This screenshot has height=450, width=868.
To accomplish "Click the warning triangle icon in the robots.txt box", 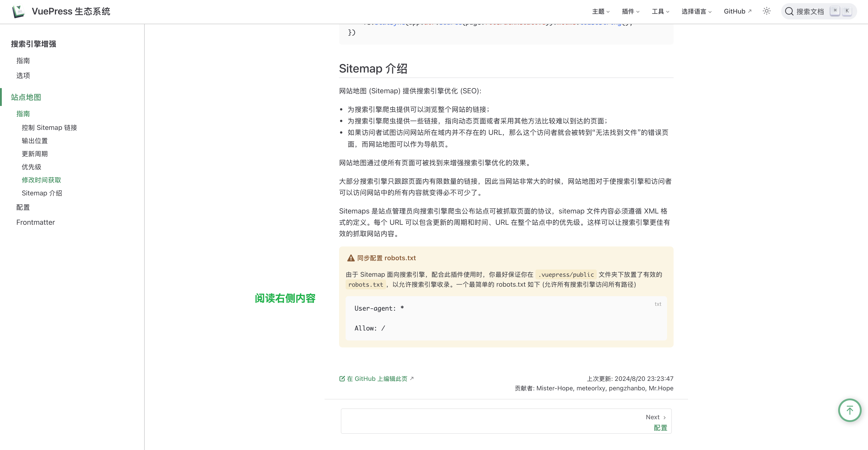I will pos(351,258).
